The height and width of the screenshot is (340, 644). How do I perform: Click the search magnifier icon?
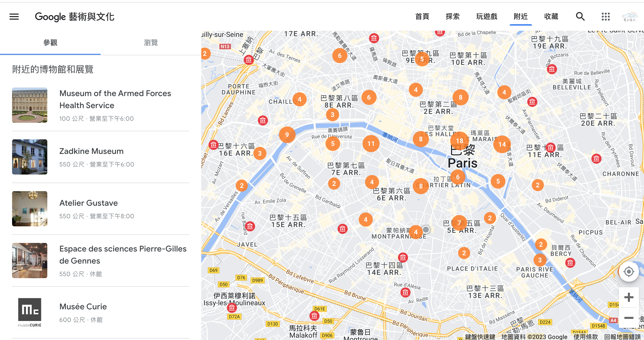click(580, 17)
